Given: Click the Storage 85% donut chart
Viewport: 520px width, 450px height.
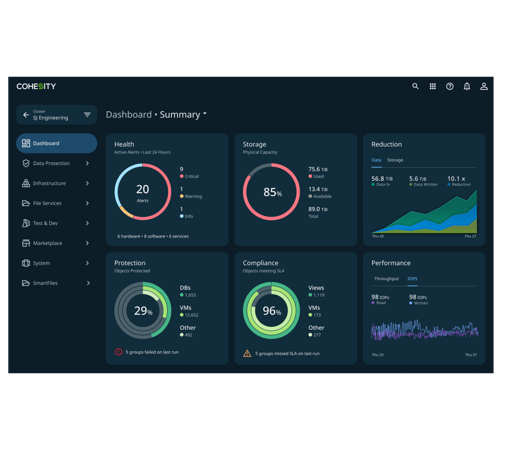Looking at the screenshot, I should tap(271, 192).
